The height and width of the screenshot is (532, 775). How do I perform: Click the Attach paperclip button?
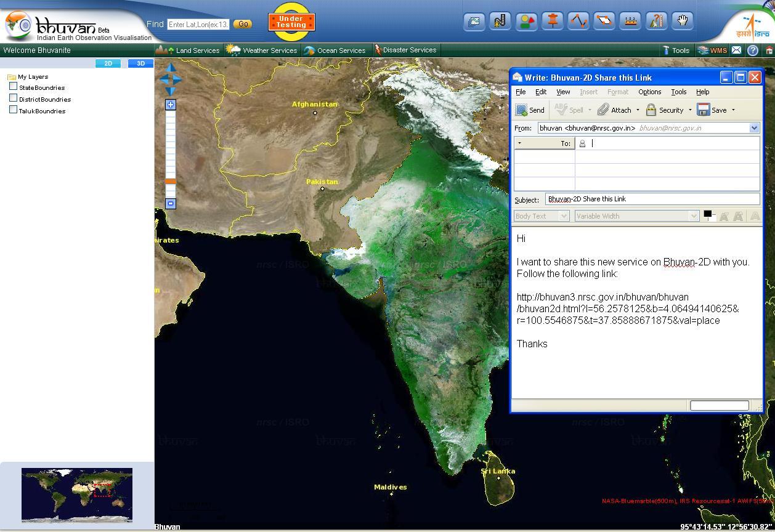pyautogui.click(x=615, y=110)
